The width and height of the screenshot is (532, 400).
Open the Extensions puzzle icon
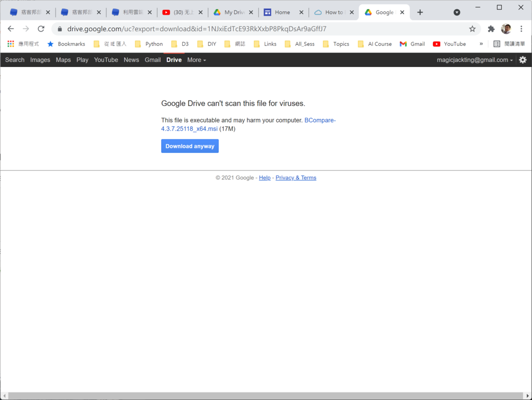[491, 29]
